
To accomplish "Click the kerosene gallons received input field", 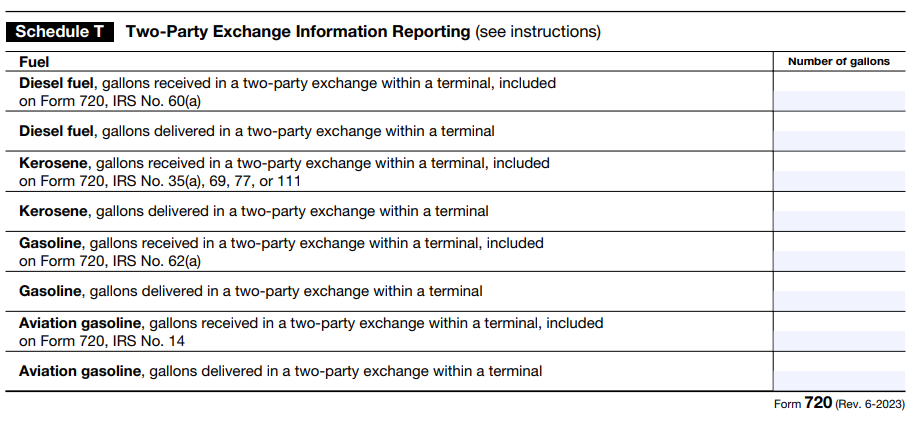I will pos(838,180).
